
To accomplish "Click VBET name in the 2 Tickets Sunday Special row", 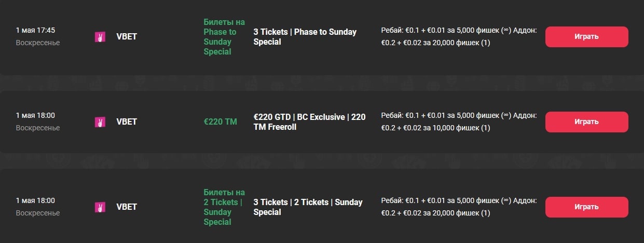I will tap(127, 207).
